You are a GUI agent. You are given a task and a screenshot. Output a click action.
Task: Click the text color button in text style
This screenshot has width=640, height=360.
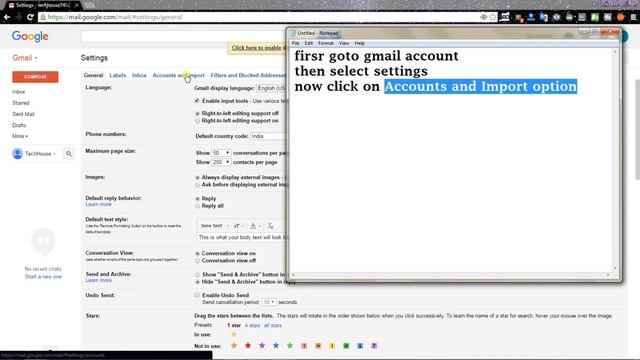(255, 226)
